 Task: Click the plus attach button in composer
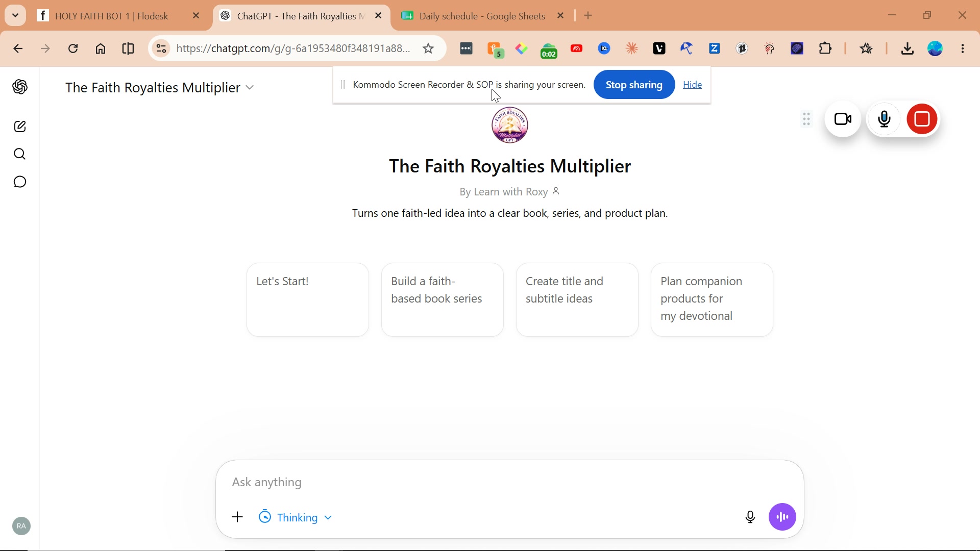[x=237, y=517]
